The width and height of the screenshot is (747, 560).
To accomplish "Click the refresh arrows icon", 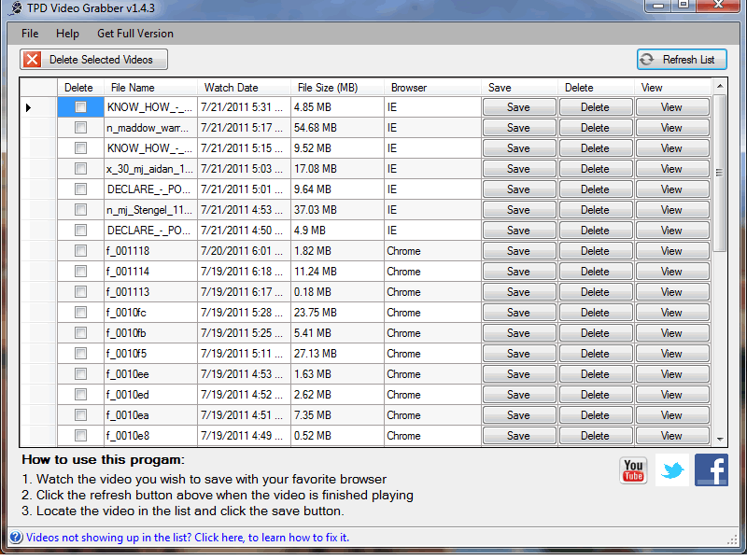I will click(646, 60).
